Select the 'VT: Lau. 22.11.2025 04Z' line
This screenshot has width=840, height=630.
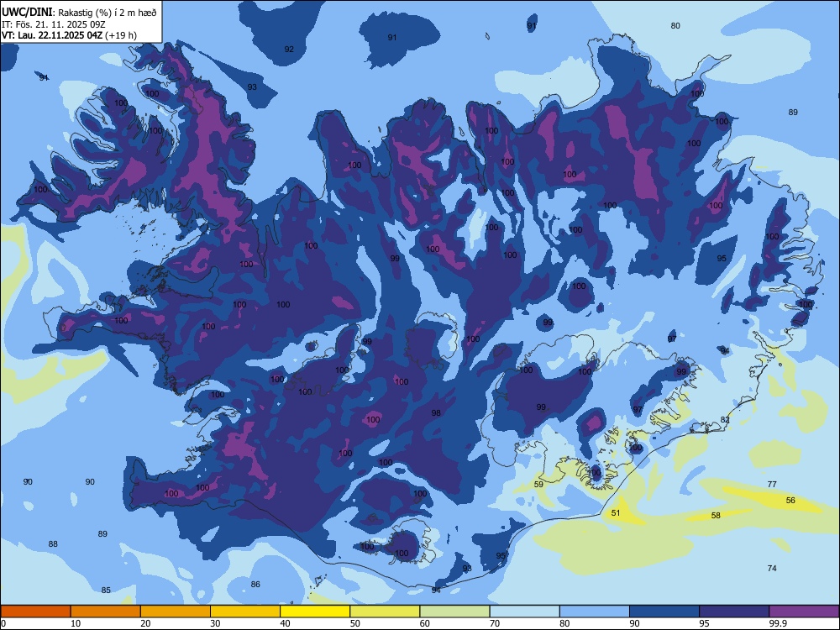click(x=52, y=35)
